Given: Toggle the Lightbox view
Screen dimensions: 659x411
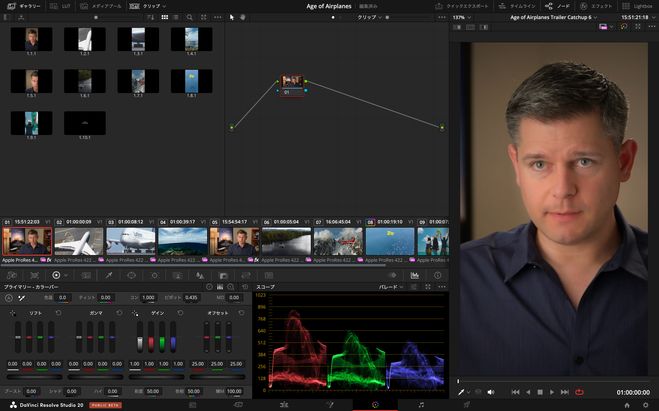Looking at the screenshot, I should [638, 6].
